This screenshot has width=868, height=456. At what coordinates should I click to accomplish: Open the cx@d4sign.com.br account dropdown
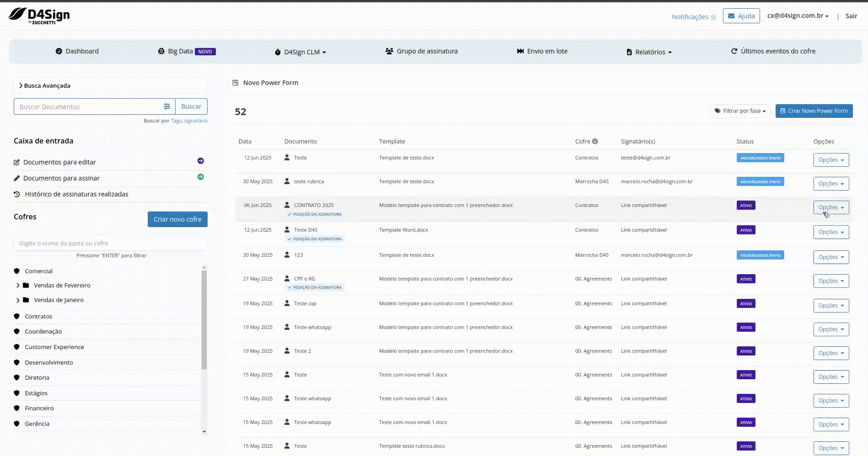[798, 16]
